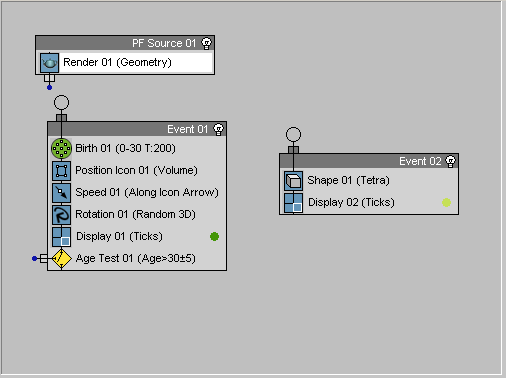This screenshot has width=506, height=378.
Task: Click the yellow-green Display 02 color dot
Action: 446,202
